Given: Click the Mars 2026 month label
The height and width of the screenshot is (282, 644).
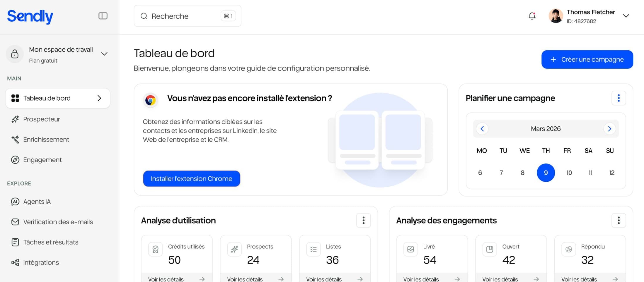Looking at the screenshot, I should [x=546, y=129].
